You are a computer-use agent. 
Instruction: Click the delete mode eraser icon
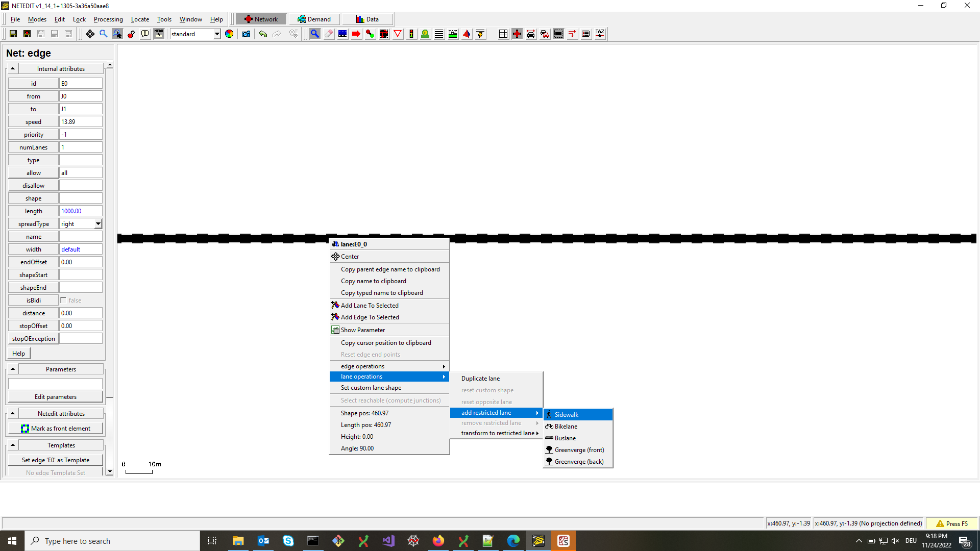click(x=329, y=34)
